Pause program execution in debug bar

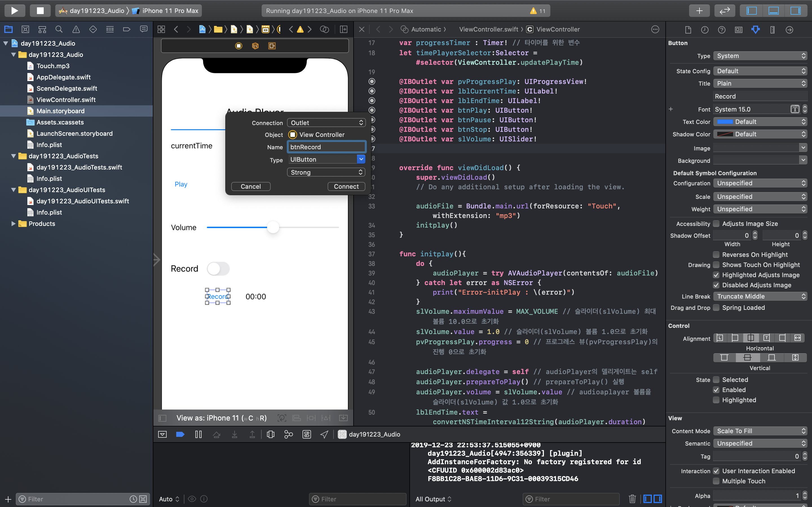[198, 434]
